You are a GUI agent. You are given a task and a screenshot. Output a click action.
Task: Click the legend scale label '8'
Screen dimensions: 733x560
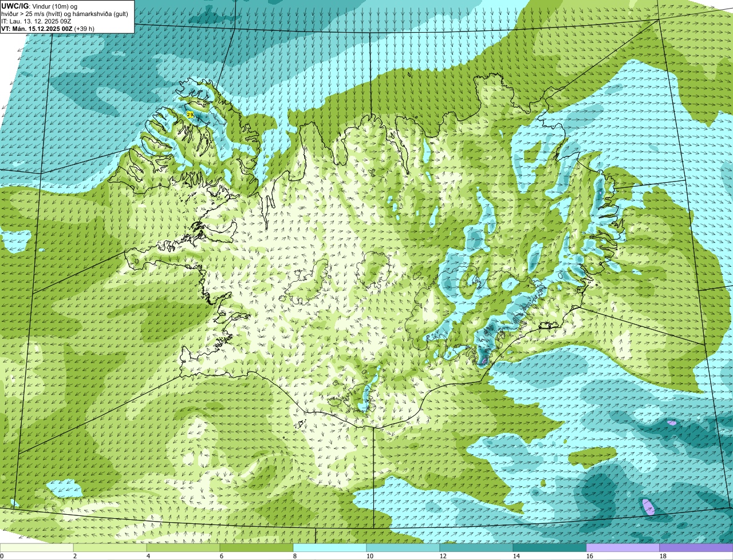click(295, 556)
